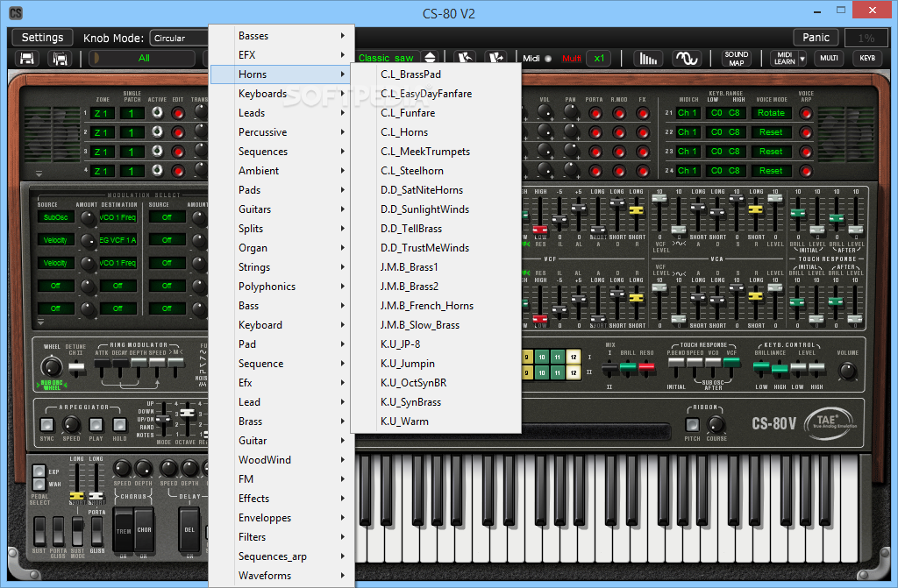Viewport: 898px width, 588px height.
Task: Click amount knob for SubOsc modulation row
Action: pos(88,217)
